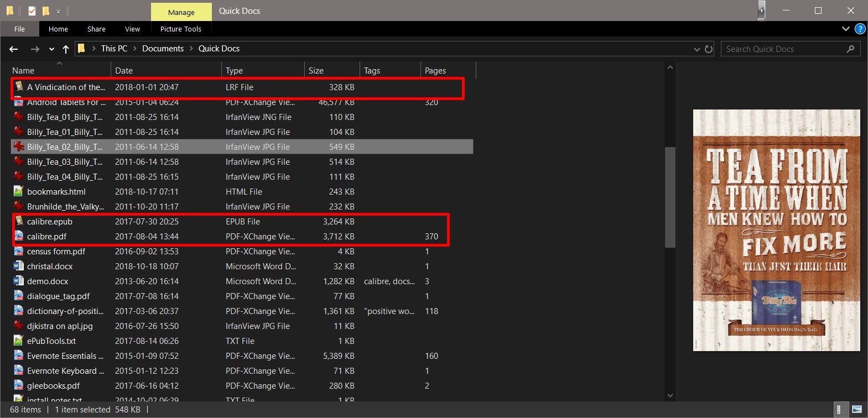Click the scroll down arrow of the file list

[x=670, y=395]
